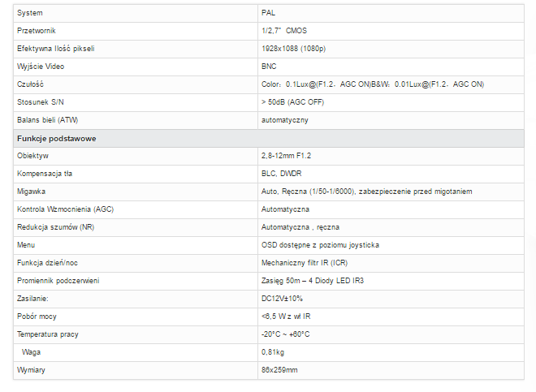Select the 1928x1088 (1080p) resolution value

[x=293, y=49]
